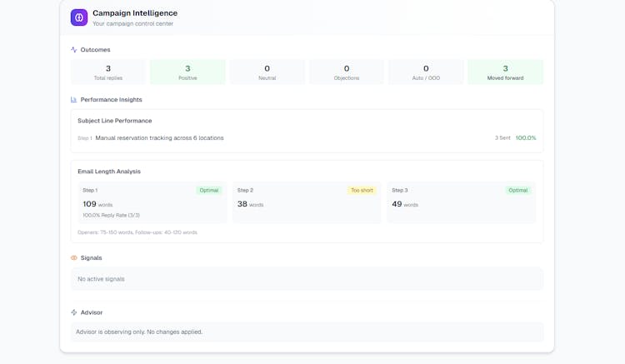
Task: Click the Performance Insights bar chart icon
Action: (x=74, y=100)
